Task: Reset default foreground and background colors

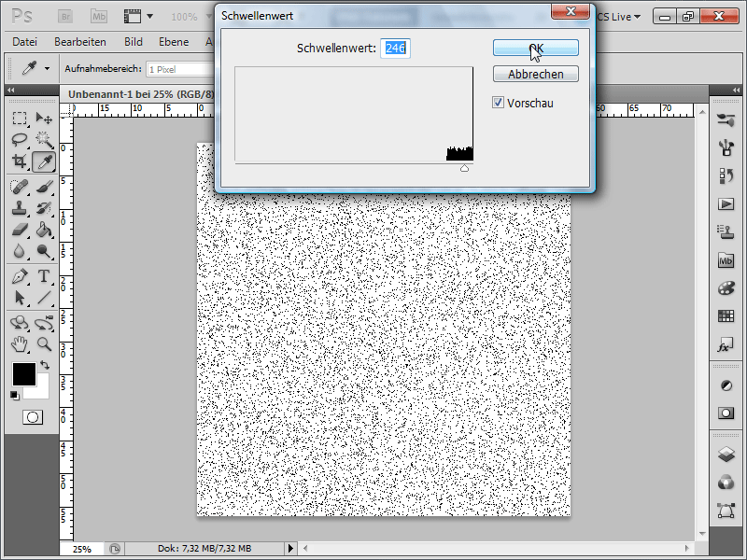Action: [15, 395]
